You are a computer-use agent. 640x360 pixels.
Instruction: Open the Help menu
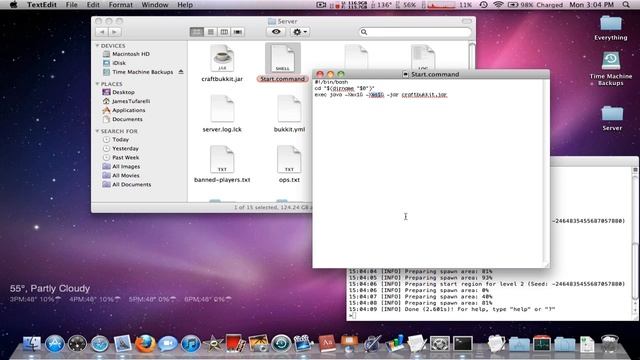click(x=185, y=5)
